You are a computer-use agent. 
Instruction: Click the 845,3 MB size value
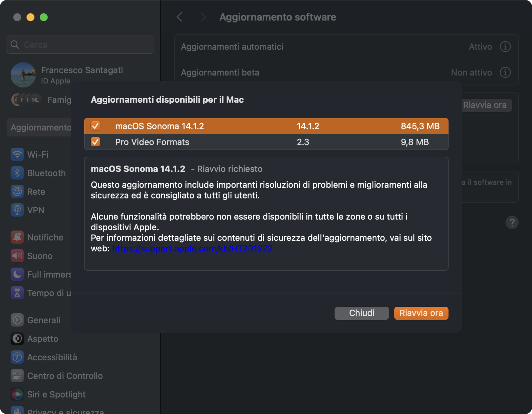(420, 126)
